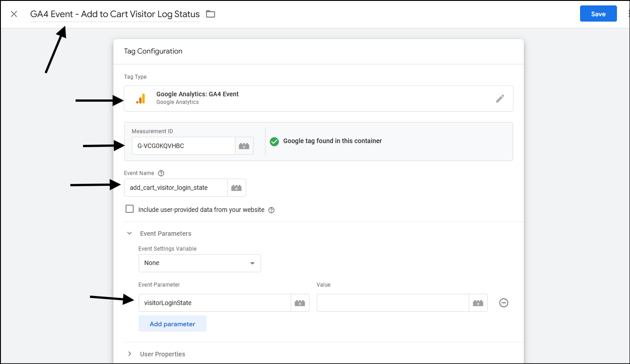630x364 pixels.
Task: Click the Google Analytics bar-chart logo icon
Action: [141, 99]
